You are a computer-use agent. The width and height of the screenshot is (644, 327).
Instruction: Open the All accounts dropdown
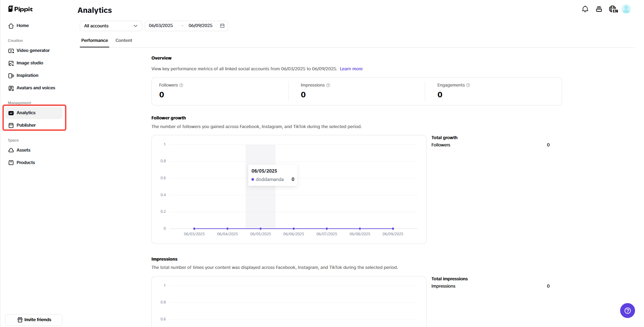[110, 26]
